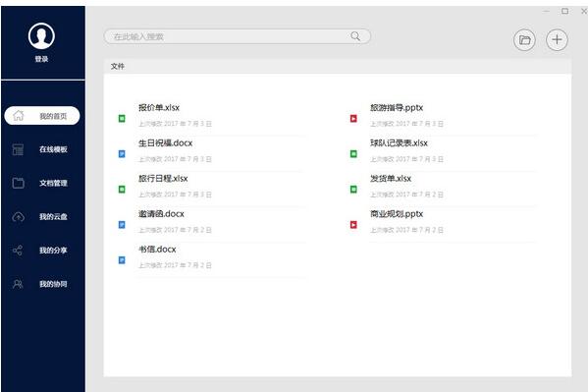
Task: Click spreadsheet icon beside 球队记录表.xlsx
Action: 353,154
